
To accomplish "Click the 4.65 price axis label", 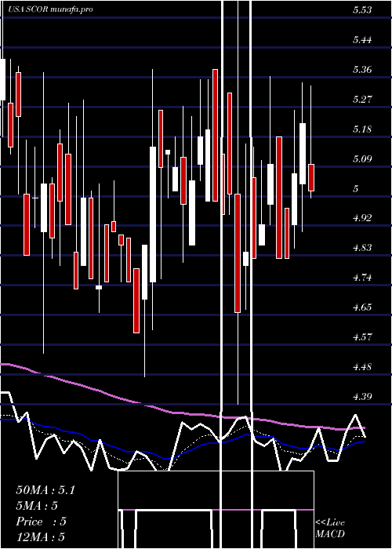I will (362, 307).
